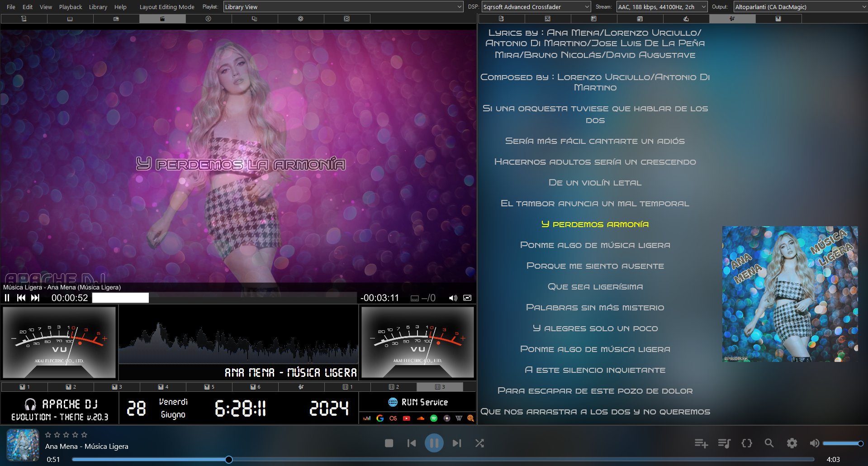Click the curly braces icon
The image size is (868, 466).
(x=747, y=443)
